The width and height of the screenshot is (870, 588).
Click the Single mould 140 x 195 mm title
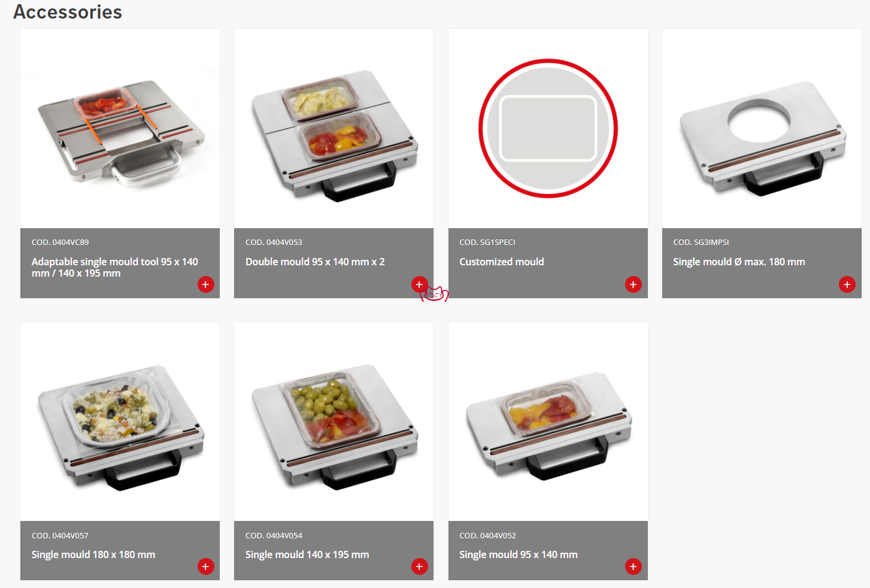[307, 554]
